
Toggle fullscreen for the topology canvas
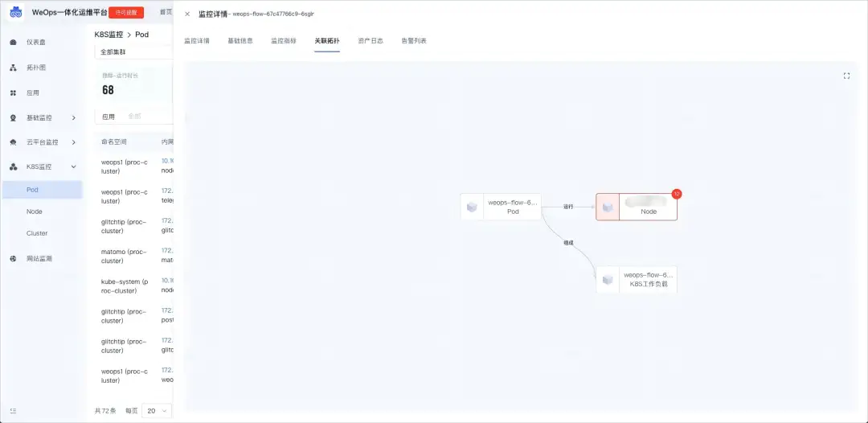(x=846, y=76)
